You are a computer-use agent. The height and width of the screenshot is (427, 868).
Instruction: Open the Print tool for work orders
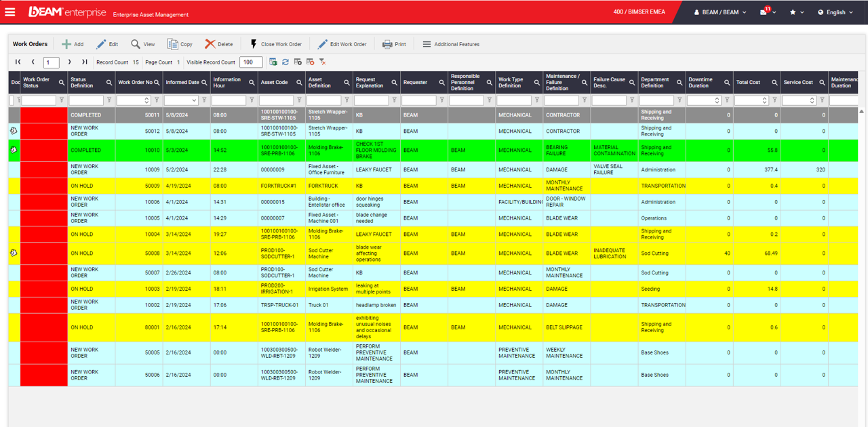[394, 44]
